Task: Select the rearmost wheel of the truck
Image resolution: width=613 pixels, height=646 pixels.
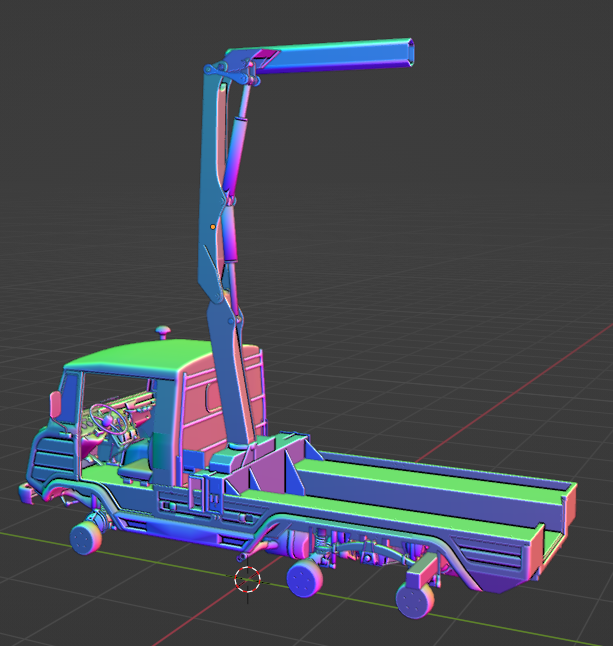Action: pos(415,601)
